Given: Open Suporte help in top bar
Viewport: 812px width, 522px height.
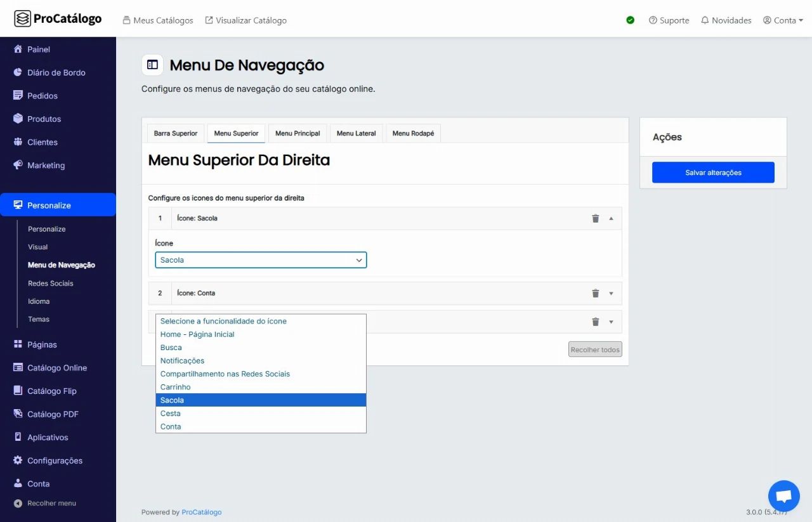Looking at the screenshot, I should pos(669,20).
